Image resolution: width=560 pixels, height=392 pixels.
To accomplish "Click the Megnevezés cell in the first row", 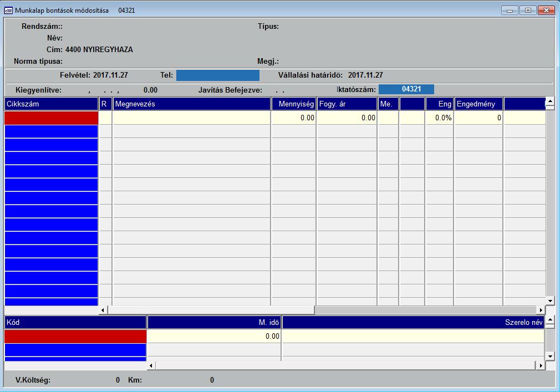I will pyautogui.click(x=191, y=118).
